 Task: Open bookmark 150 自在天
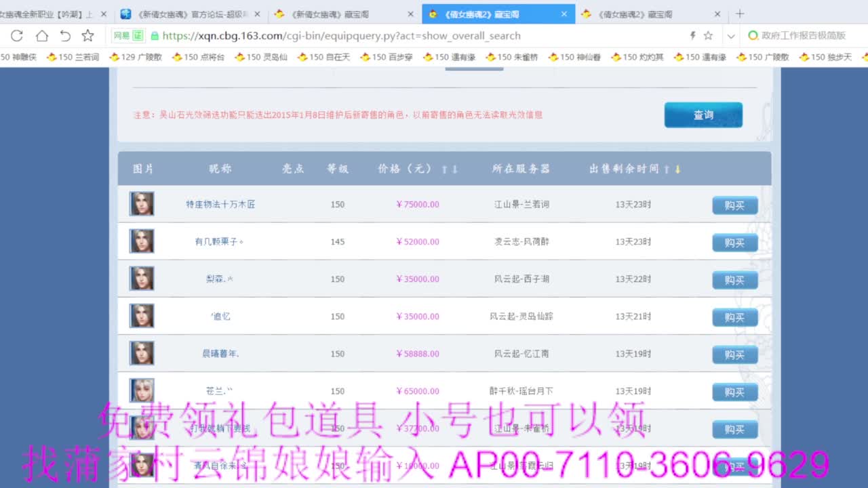pyautogui.click(x=323, y=57)
